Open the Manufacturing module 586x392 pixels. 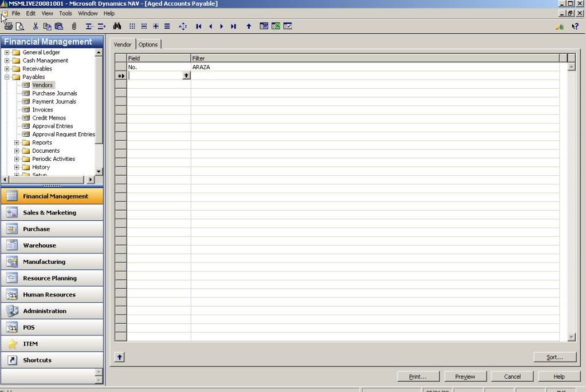click(52, 262)
